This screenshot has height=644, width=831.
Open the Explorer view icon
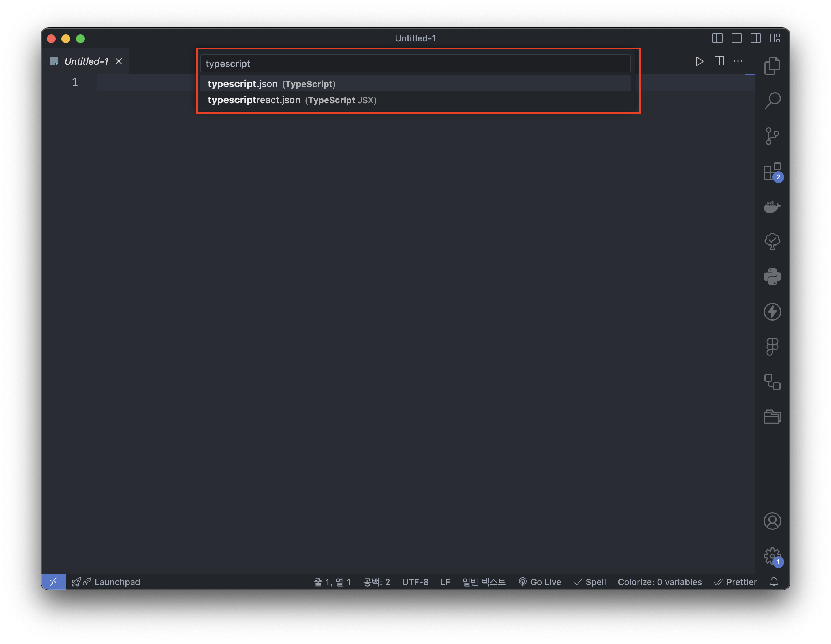click(772, 66)
